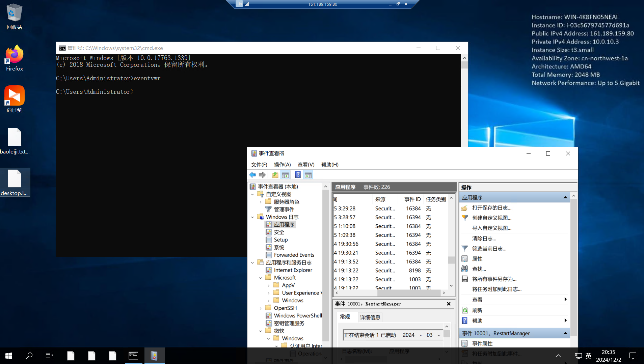Switch to the 详细信息 tab
This screenshot has height=364, width=644.
[x=370, y=317]
